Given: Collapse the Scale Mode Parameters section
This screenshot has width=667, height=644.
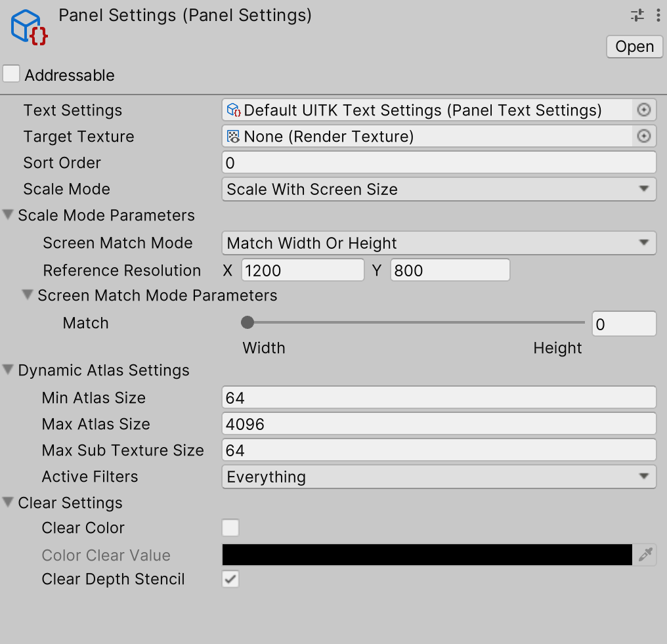Looking at the screenshot, I should tap(9, 215).
